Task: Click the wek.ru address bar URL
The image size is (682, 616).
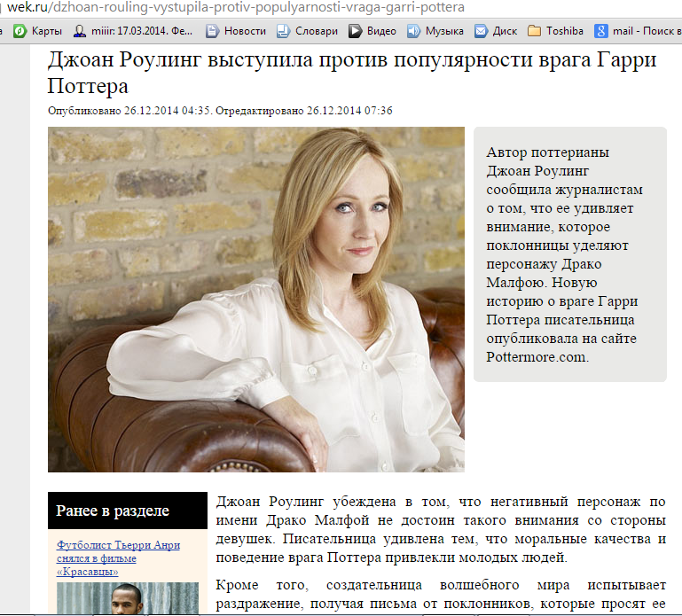Action: click(236, 7)
